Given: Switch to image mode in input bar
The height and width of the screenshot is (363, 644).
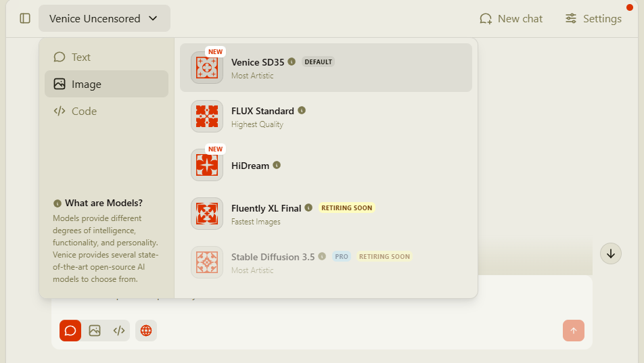Looking at the screenshot, I should [95, 331].
